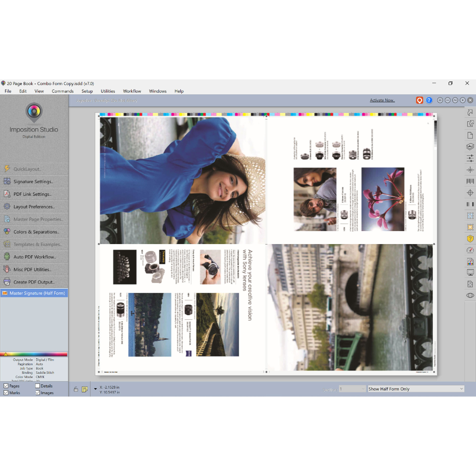Toggle the Images checkbox off

(x=38, y=393)
